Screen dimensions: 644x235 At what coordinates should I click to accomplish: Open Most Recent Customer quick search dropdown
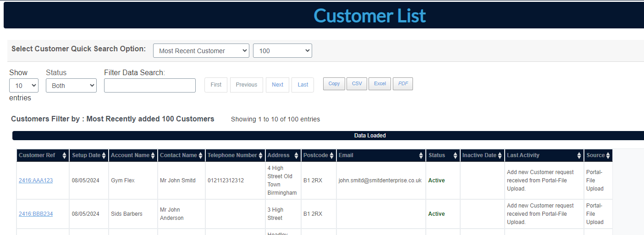(x=201, y=51)
